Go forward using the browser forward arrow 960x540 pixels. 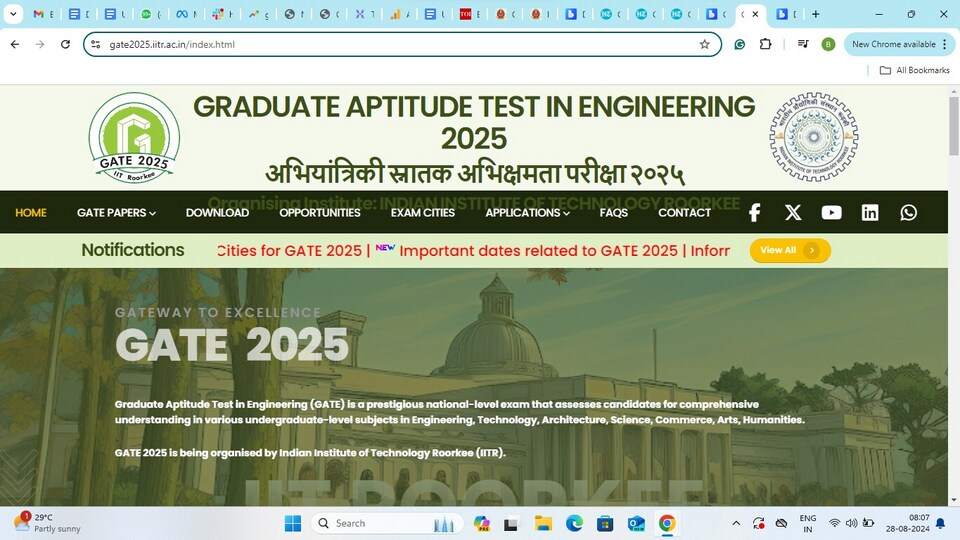coord(40,44)
